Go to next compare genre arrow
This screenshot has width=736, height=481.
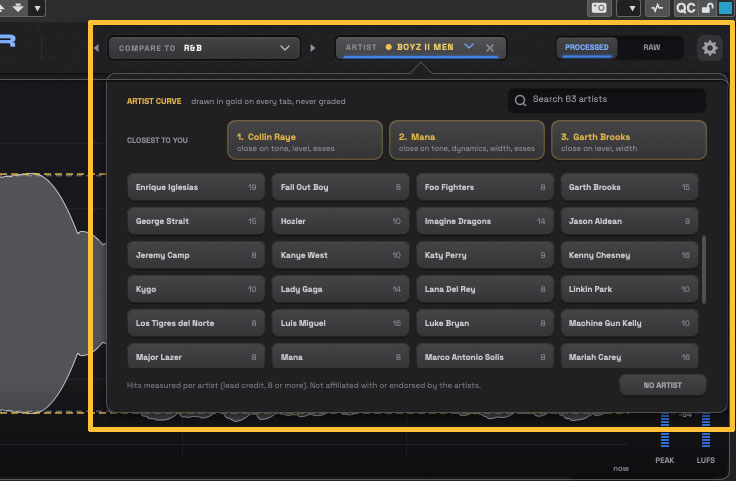313,48
